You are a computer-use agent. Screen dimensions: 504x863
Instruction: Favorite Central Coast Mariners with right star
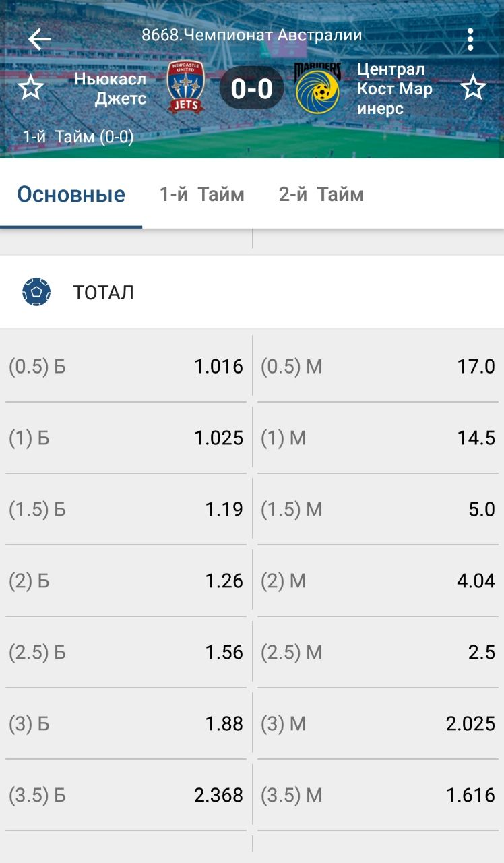(x=473, y=88)
